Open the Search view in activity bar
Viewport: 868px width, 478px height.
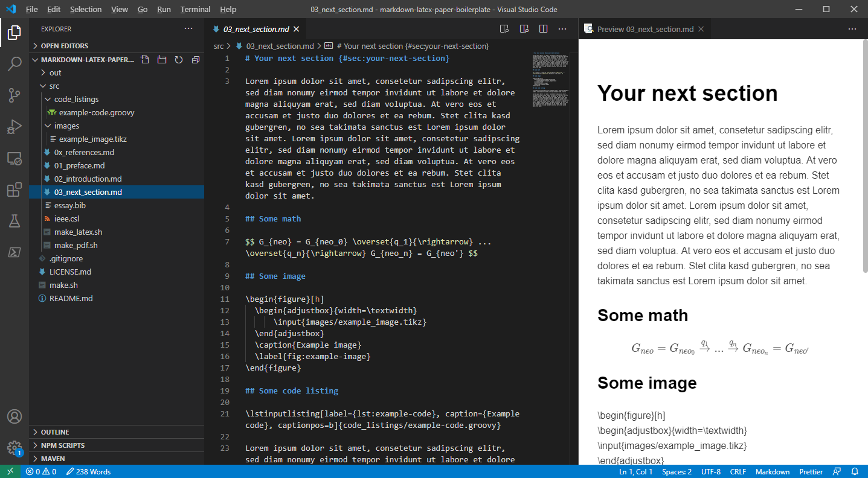click(x=14, y=63)
